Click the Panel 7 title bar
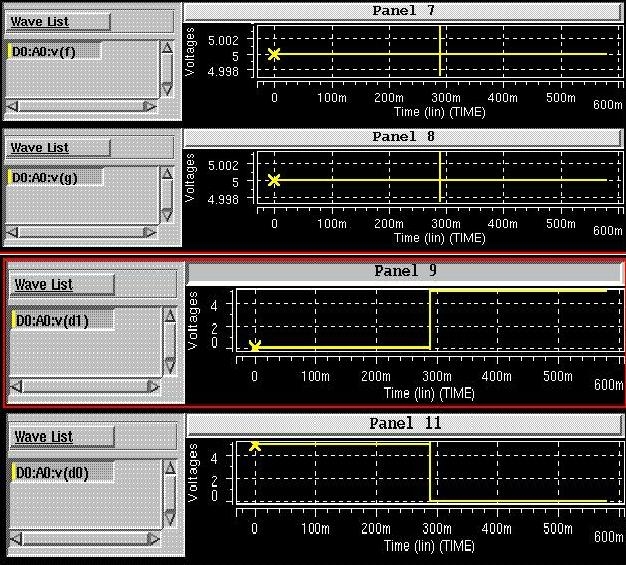This screenshot has width=626, height=565. point(403,11)
